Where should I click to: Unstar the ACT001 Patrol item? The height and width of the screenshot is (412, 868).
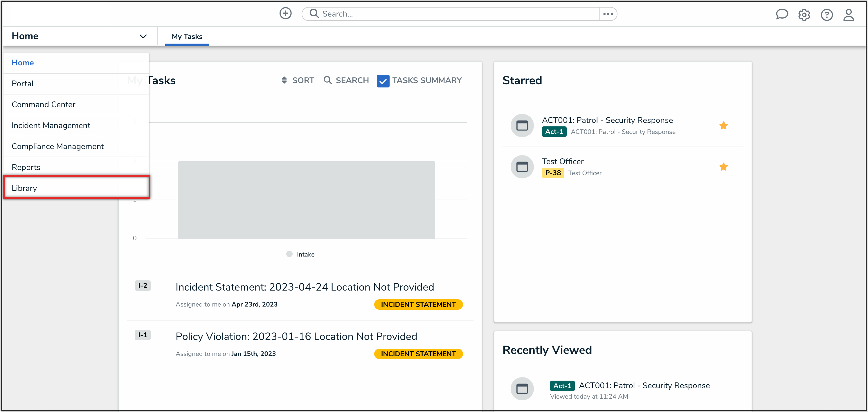(x=723, y=126)
